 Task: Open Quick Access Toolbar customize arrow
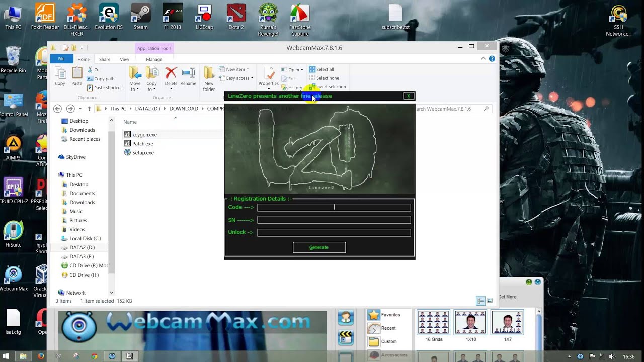pos(82,48)
